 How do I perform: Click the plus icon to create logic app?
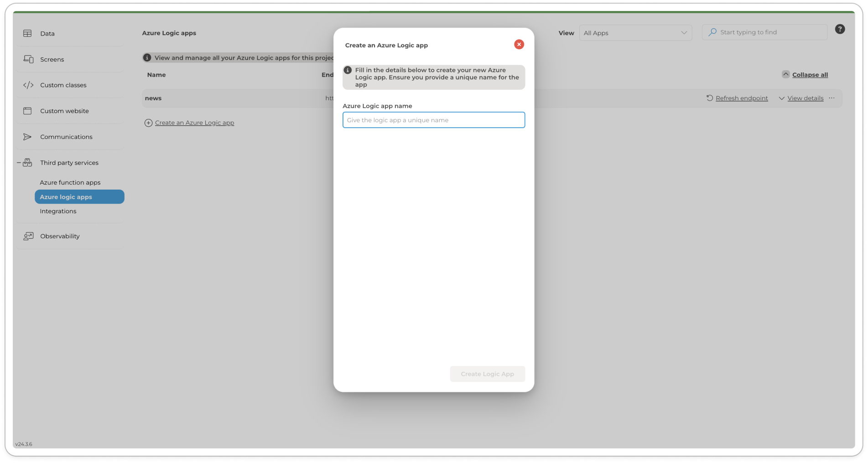click(148, 123)
